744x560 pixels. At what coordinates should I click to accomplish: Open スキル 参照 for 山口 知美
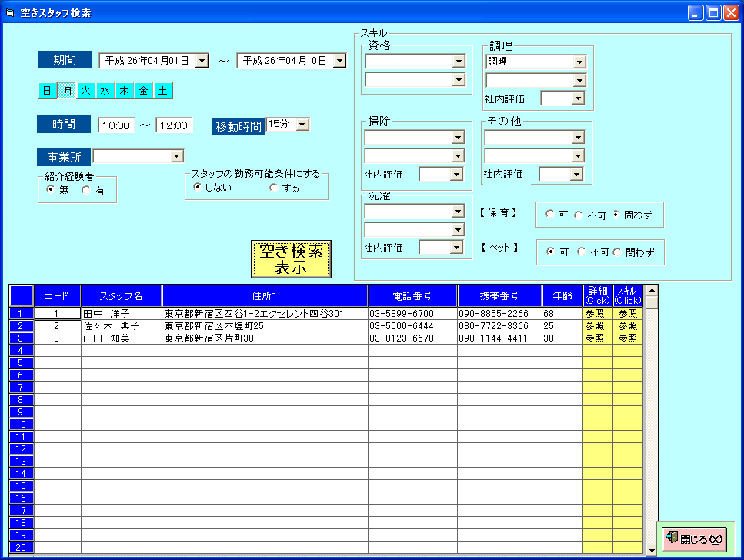(x=627, y=338)
